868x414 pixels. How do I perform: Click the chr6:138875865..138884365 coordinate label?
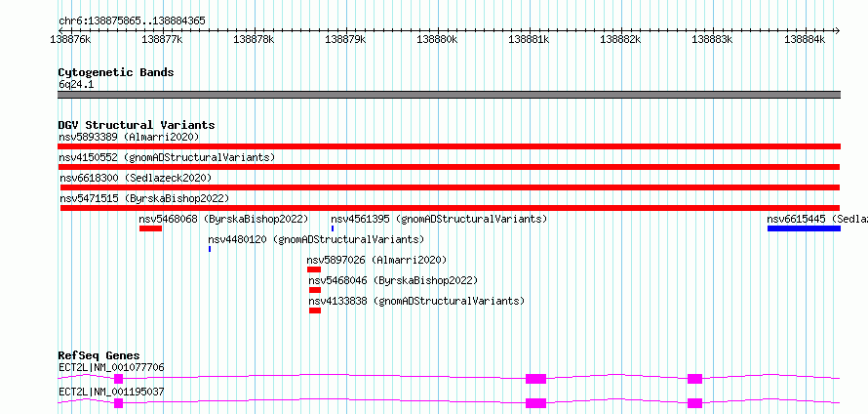coord(132,21)
